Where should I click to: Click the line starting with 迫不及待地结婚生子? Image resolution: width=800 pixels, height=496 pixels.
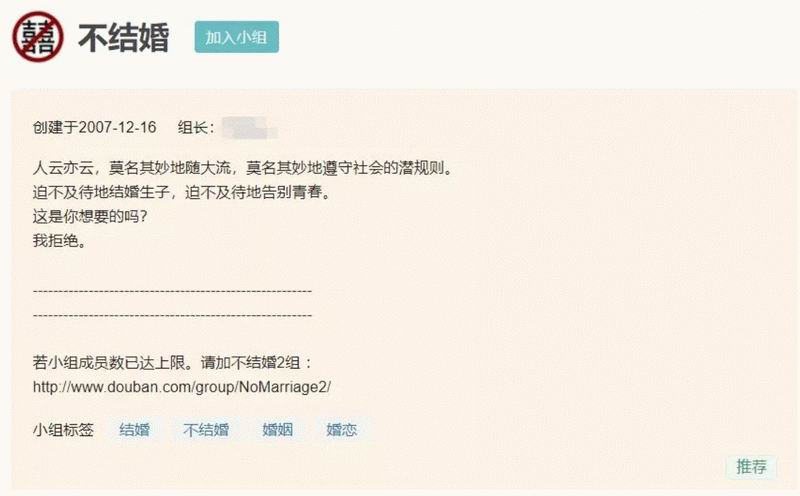[x=182, y=192]
